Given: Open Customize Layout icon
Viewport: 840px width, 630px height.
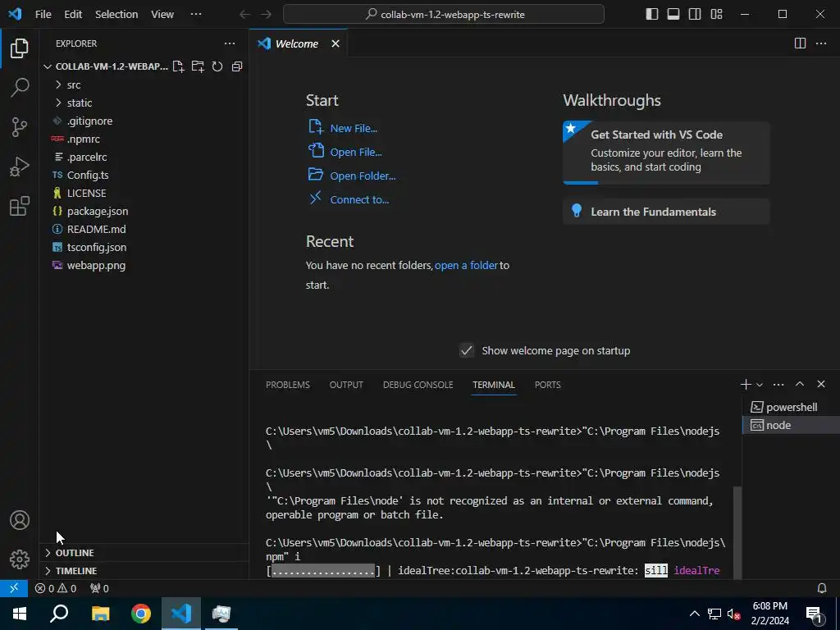Looking at the screenshot, I should point(716,14).
